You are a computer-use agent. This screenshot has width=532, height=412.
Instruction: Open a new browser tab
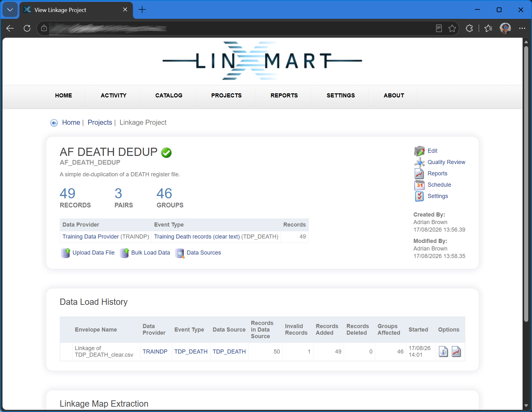(x=142, y=10)
